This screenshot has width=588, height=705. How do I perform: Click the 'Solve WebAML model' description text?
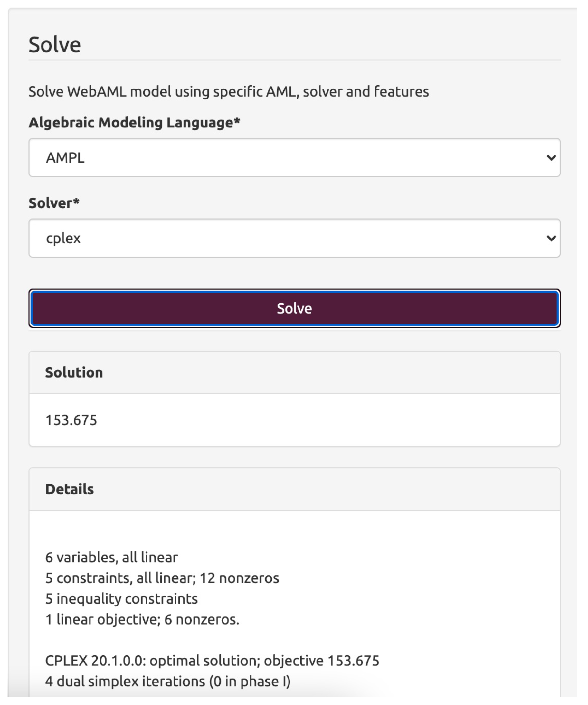pyautogui.click(x=228, y=92)
